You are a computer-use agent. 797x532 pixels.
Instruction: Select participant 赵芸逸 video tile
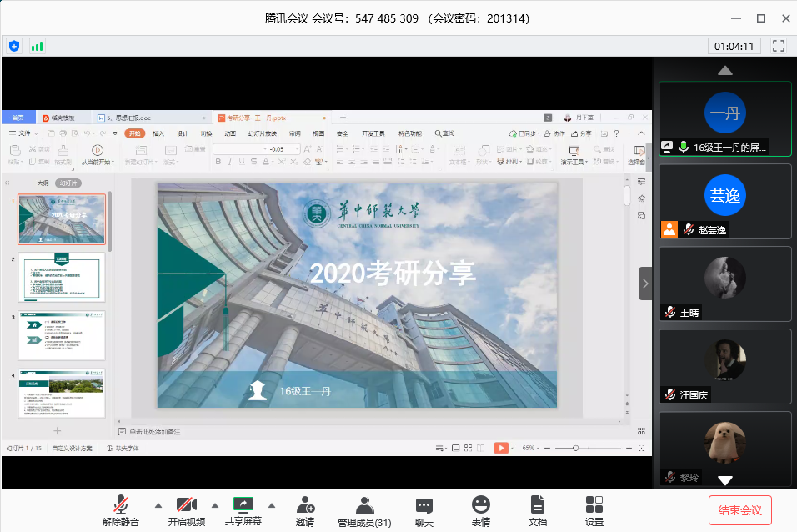725,202
